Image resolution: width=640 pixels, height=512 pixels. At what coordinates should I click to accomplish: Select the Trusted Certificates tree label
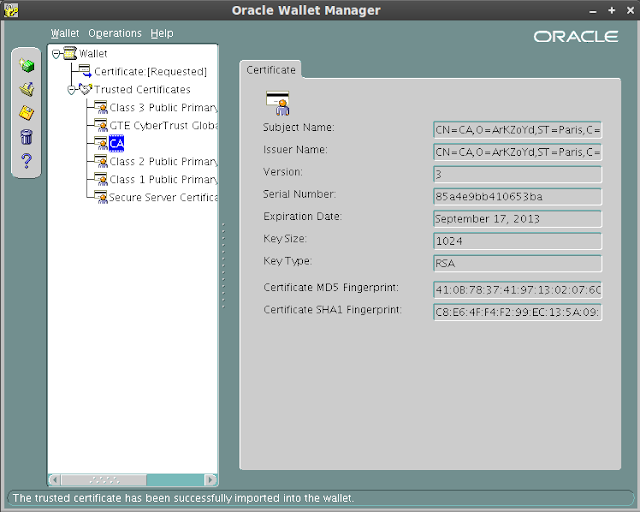tap(142, 89)
